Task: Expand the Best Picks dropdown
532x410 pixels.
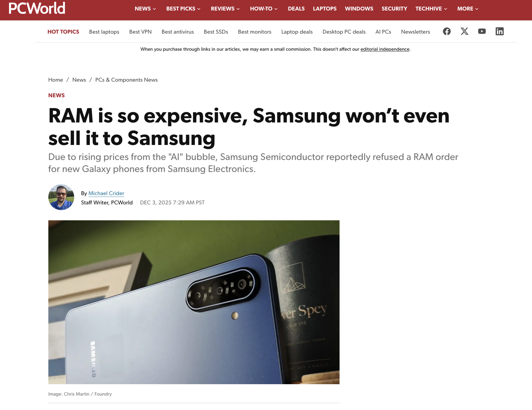Action: click(183, 9)
